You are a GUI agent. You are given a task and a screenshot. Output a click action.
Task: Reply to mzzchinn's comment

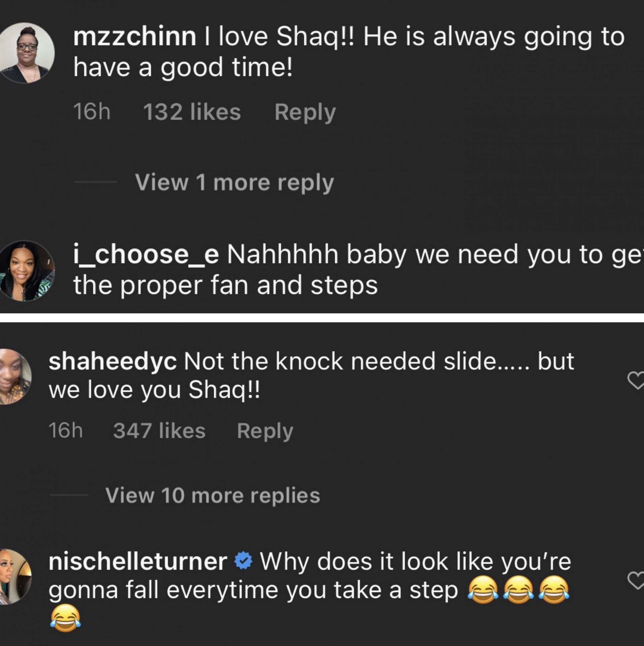pos(305,112)
